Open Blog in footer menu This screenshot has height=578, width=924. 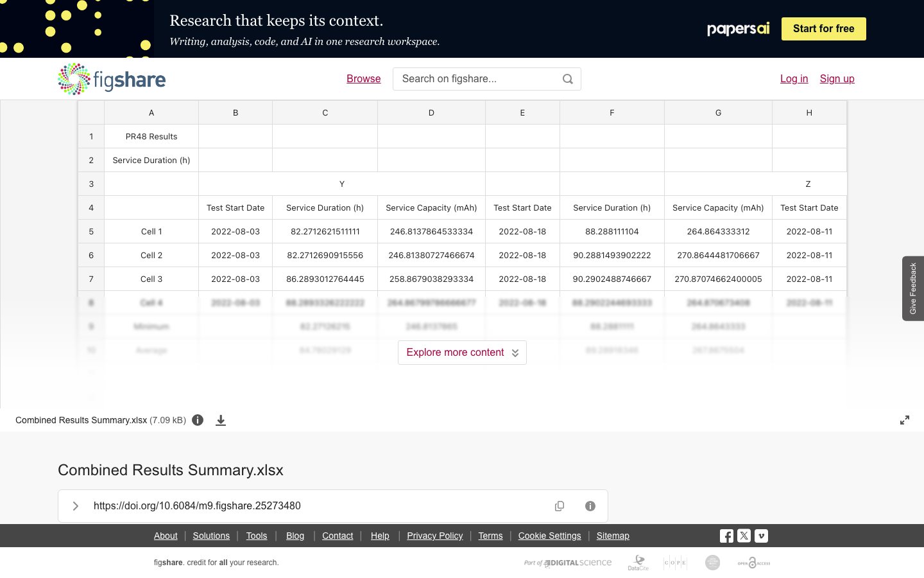click(x=295, y=536)
